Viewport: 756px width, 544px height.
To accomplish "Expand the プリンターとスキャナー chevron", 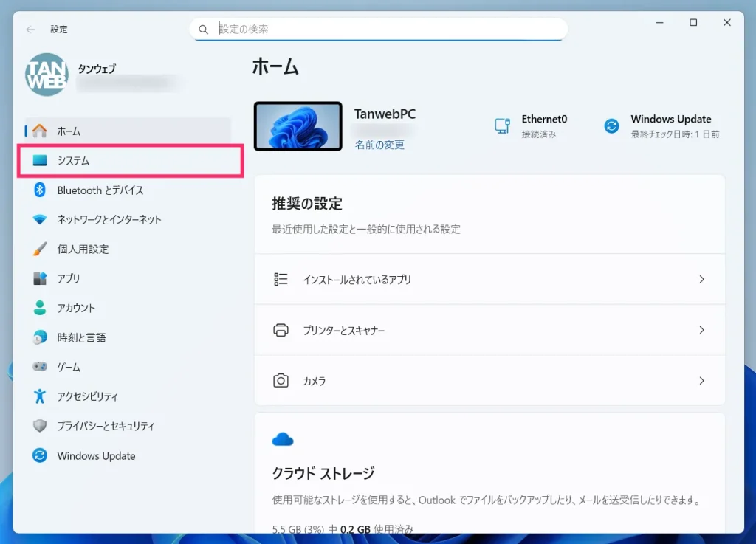I will 701,330.
